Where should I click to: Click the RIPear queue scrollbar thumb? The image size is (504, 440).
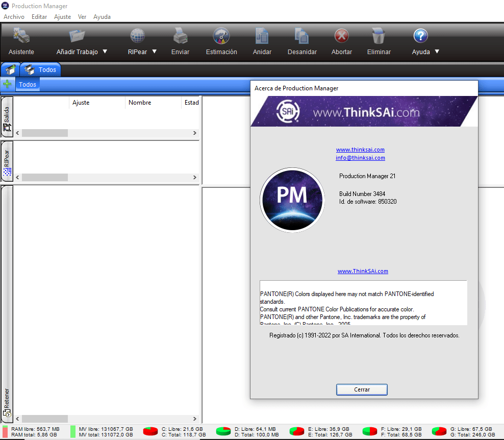click(45, 177)
